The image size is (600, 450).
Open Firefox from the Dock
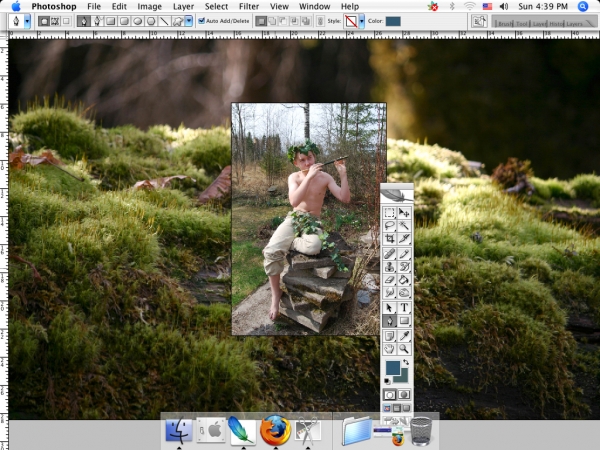tap(275, 430)
